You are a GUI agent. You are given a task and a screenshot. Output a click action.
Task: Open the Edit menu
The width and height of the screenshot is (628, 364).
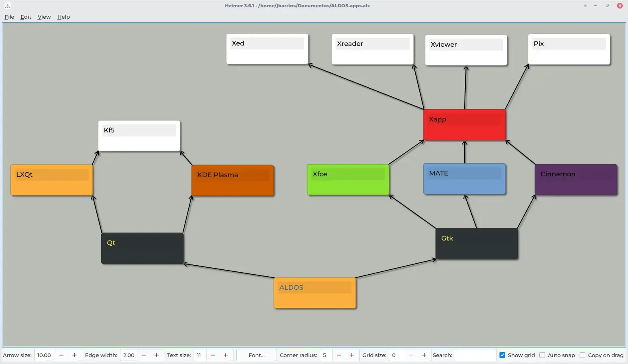26,17
